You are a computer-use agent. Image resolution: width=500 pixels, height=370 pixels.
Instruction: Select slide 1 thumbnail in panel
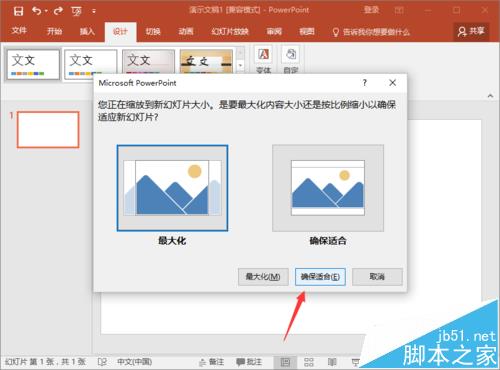coord(48,129)
